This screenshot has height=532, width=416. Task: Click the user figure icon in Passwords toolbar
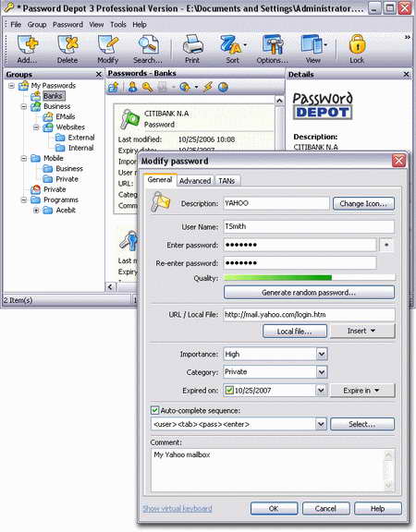pos(132,87)
